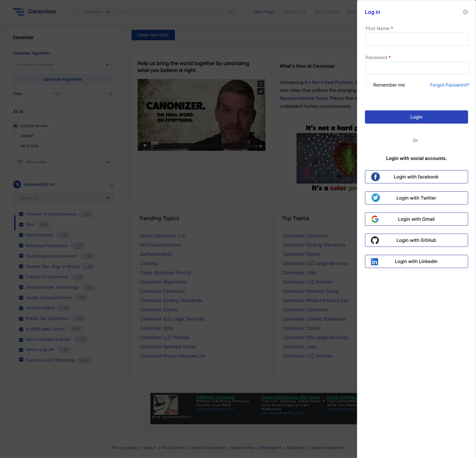This screenshot has width=476, height=458.
Task: Open the White Paper nav item
Action: (326, 12)
